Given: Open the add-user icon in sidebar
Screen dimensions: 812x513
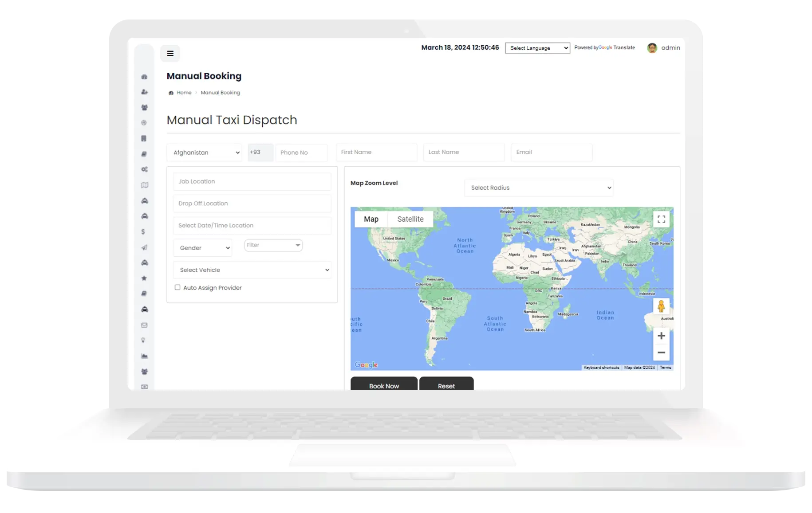Looking at the screenshot, I should pyautogui.click(x=144, y=92).
